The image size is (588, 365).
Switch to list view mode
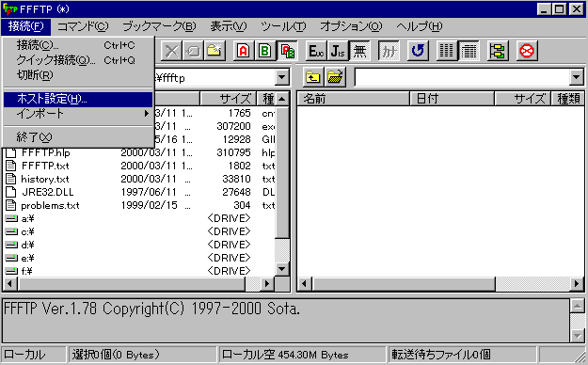tap(446, 51)
